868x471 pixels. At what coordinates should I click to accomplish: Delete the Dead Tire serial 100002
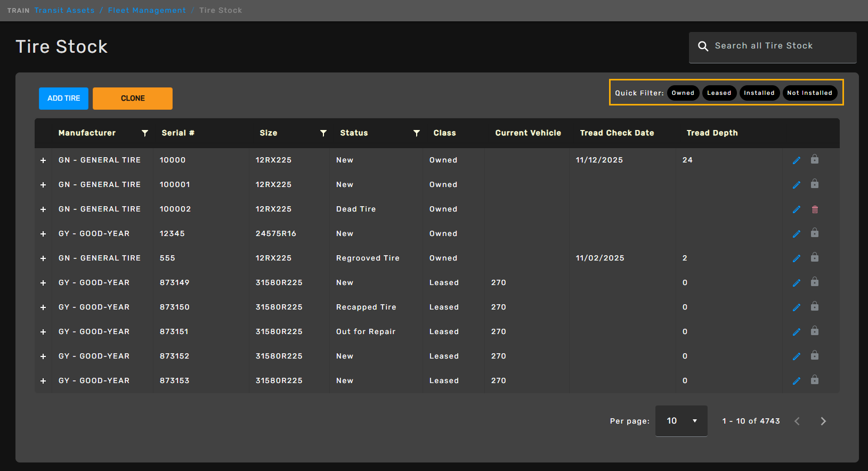coord(814,209)
